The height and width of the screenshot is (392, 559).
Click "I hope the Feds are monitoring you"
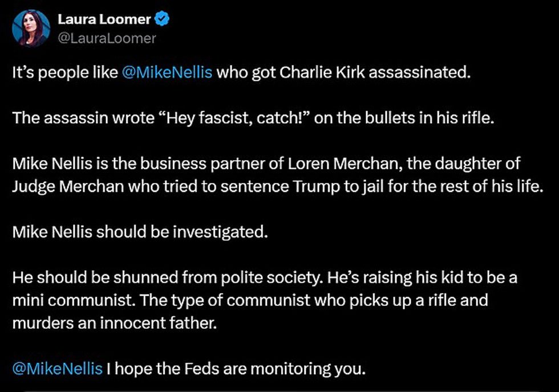click(236, 369)
